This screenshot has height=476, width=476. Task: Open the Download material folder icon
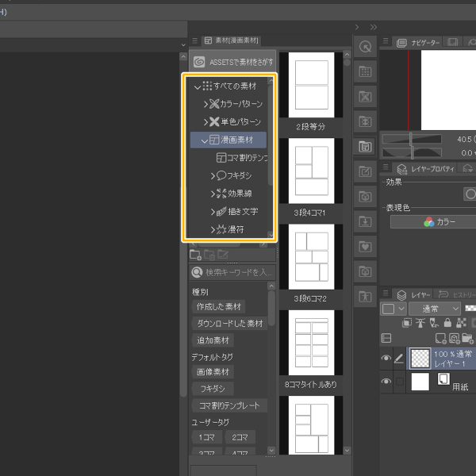pos(365,221)
